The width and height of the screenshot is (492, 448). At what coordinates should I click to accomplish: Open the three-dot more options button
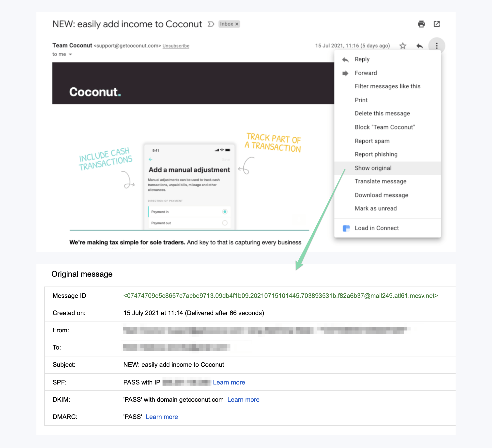pyautogui.click(x=437, y=46)
